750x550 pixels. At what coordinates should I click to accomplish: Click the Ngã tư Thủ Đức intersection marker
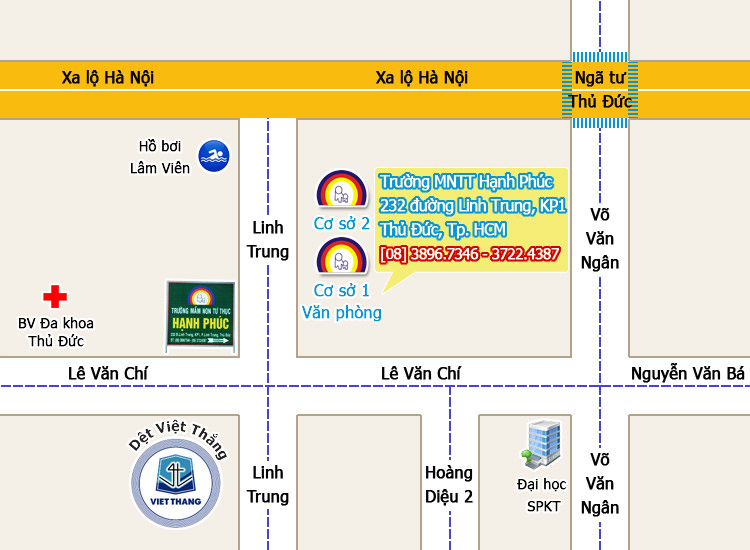click(x=600, y=90)
